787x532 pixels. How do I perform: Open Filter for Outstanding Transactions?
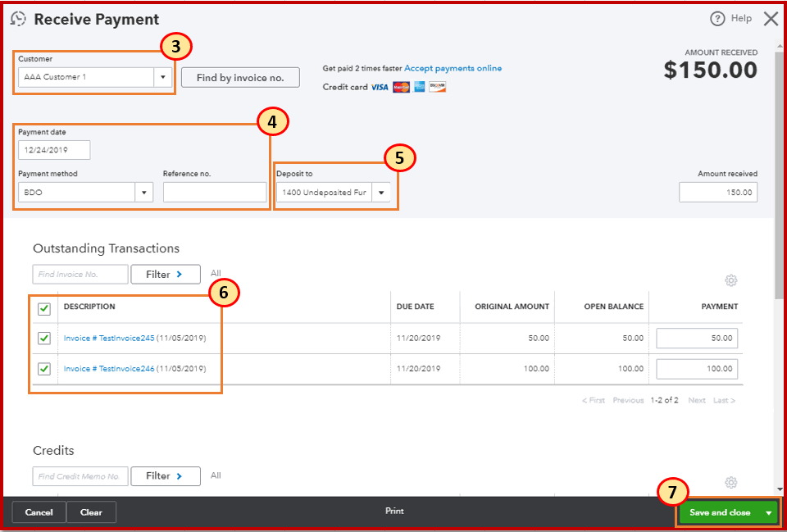pyautogui.click(x=166, y=275)
